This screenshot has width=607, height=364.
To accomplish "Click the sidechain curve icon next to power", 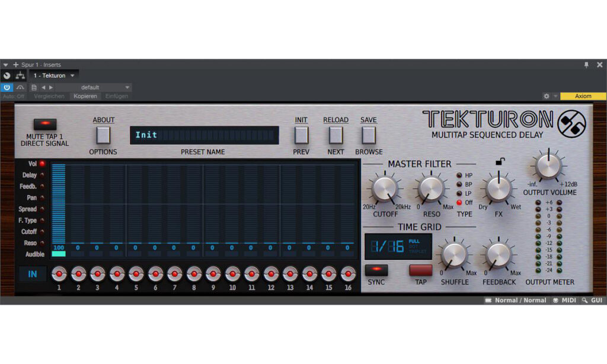I will point(20,88).
